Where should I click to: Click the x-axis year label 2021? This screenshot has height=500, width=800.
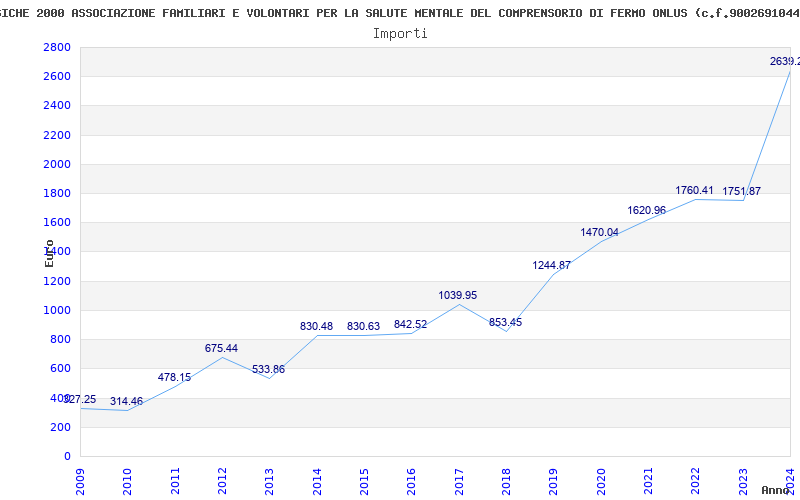point(648,481)
